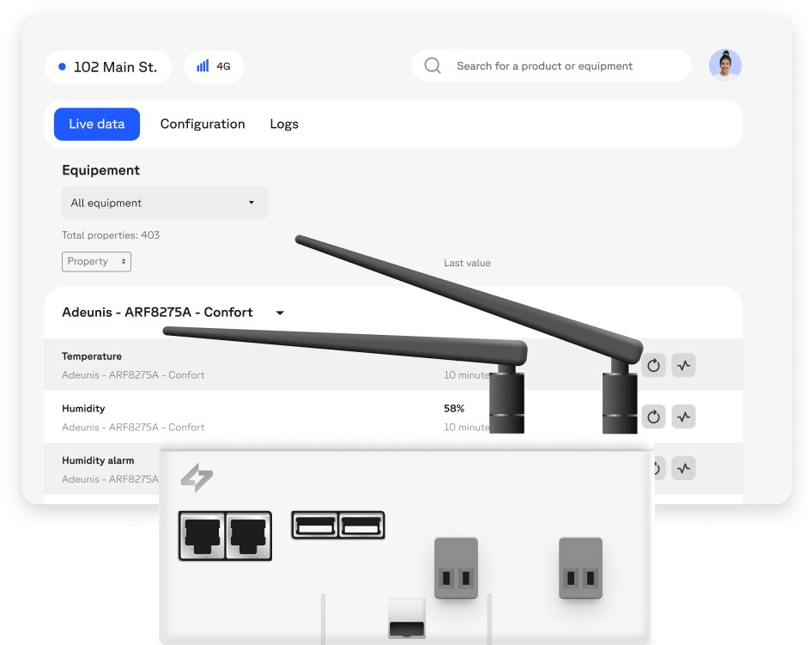This screenshot has height=645, width=812.
Task: Open the Temperature history graph icon
Action: pos(683,365)
